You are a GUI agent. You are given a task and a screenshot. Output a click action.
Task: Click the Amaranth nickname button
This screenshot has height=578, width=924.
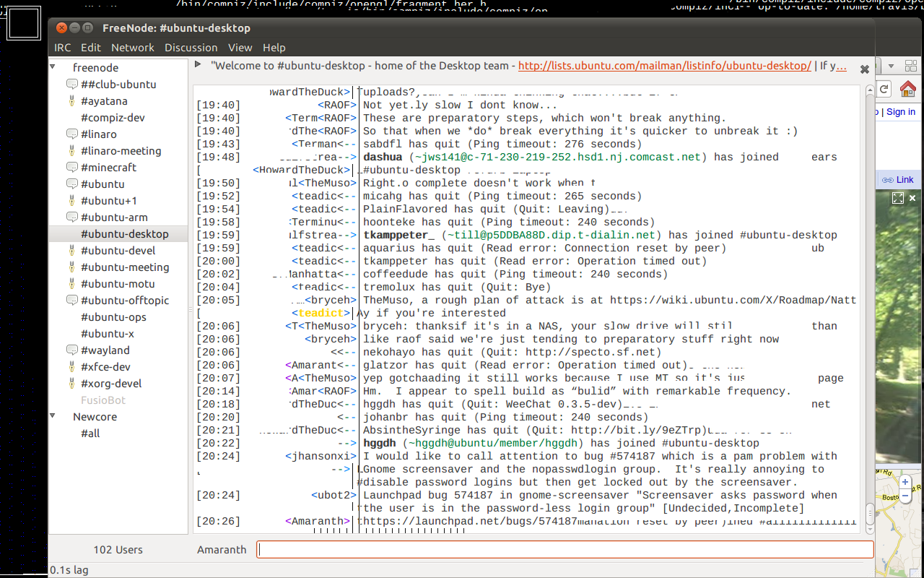coord(222,550)
